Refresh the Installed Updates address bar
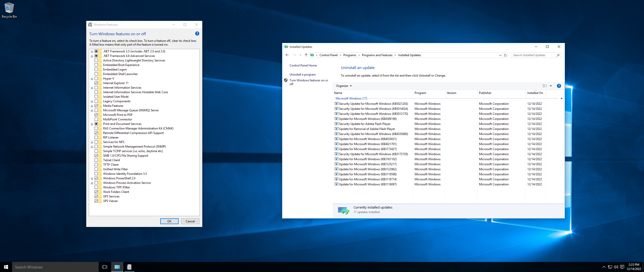The height and width of the screenshot is (272, 644). tap(505, 55)
